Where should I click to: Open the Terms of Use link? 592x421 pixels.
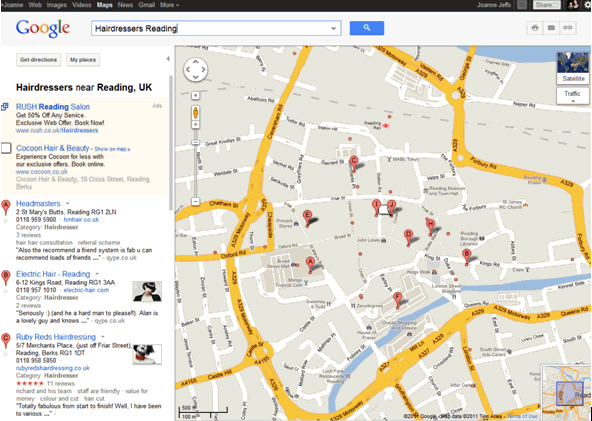pyautogui.click(x=522, y=416)
